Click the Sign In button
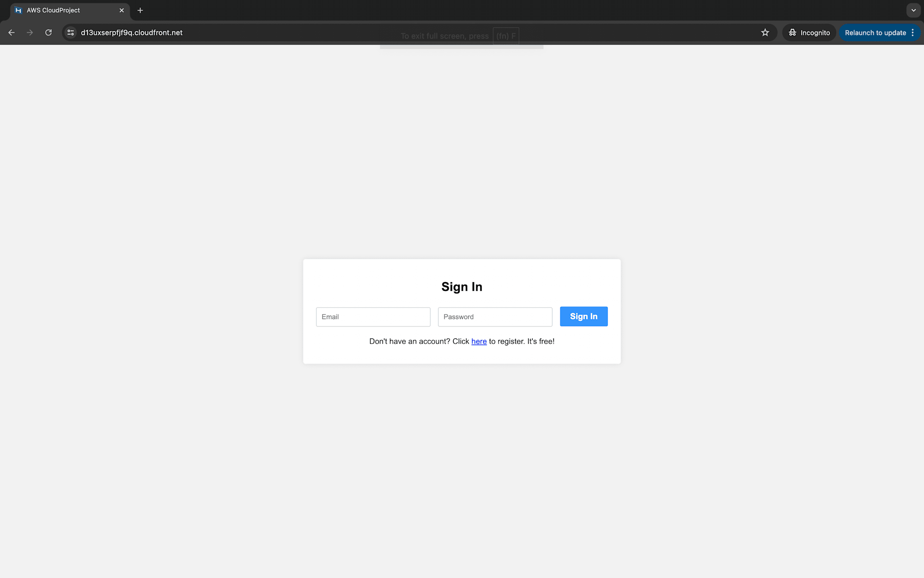 click(584, 316)
